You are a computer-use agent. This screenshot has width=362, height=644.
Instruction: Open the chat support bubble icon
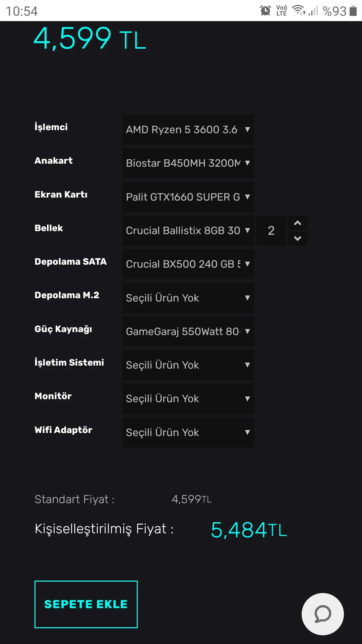(x=322, y=614)
